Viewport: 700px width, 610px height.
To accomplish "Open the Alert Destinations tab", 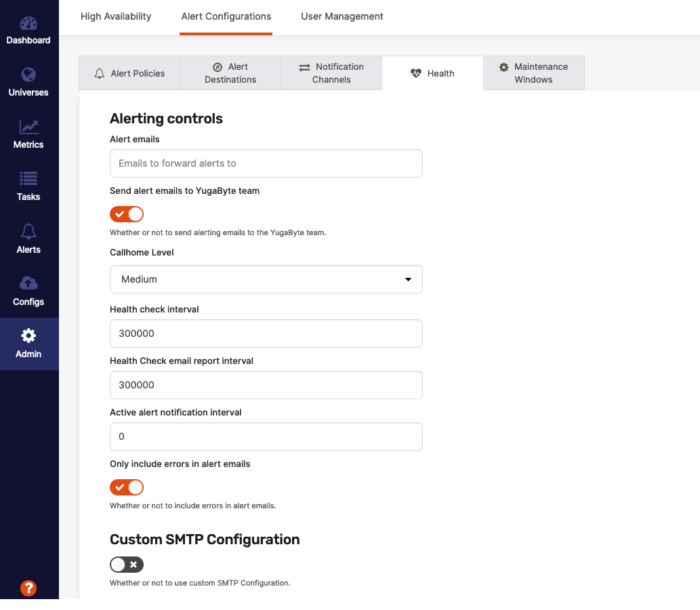I will pos(230,73).
